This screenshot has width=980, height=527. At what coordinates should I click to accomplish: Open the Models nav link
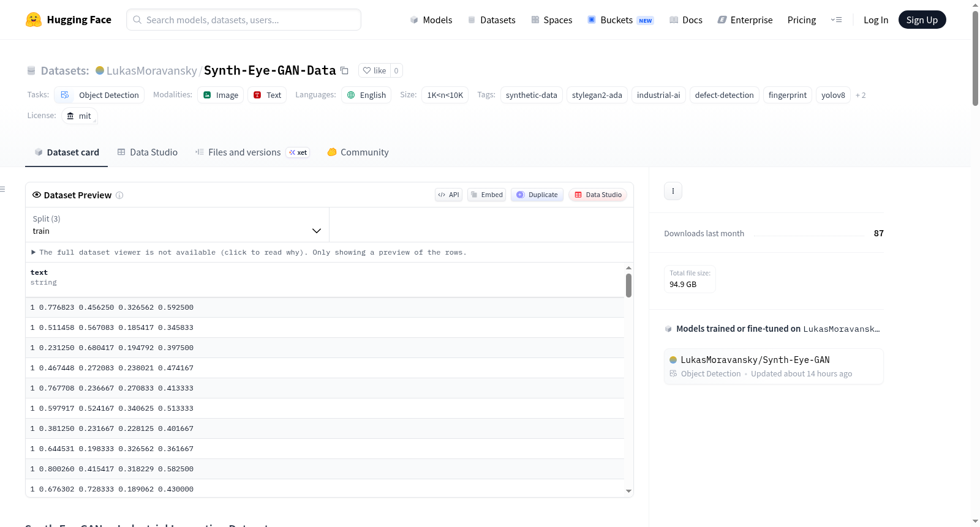point(431,20)
